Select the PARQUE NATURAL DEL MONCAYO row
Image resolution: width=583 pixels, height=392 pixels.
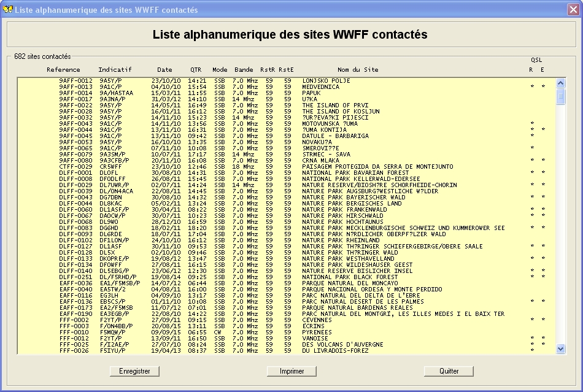(x=287, y=283)
